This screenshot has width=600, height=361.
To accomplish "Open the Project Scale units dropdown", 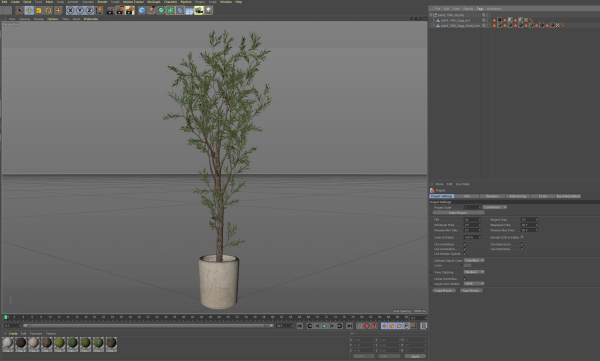I will [x=495, y=207].
